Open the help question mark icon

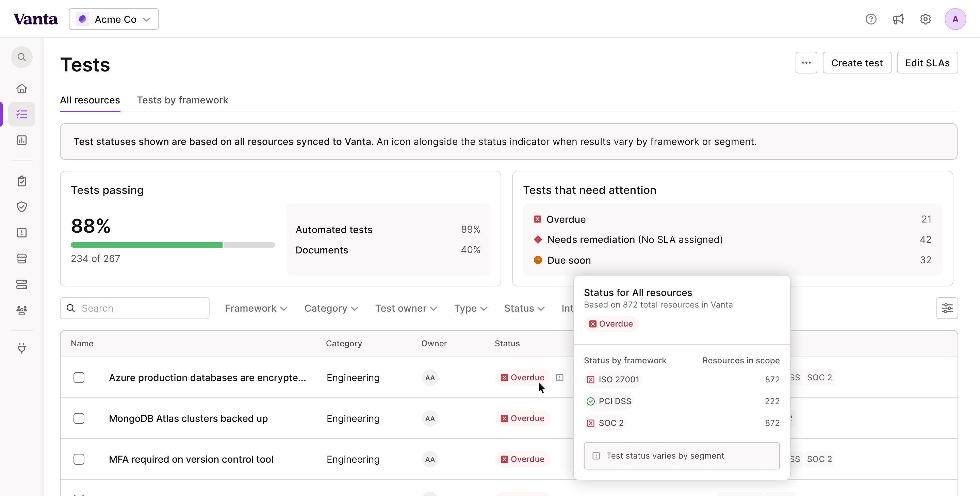[x=871, y=19]
